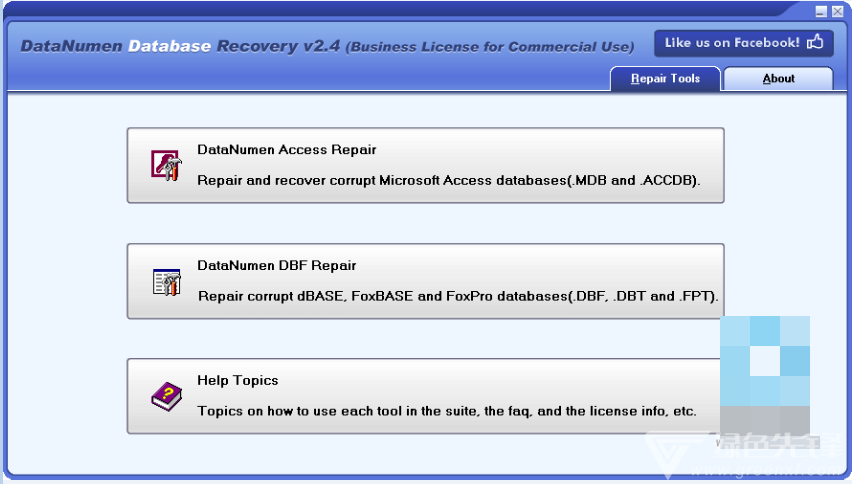The height and width of the screenshot is (484, 852).
Task: Open the Repair Tools tab
Action: [666, 79]
